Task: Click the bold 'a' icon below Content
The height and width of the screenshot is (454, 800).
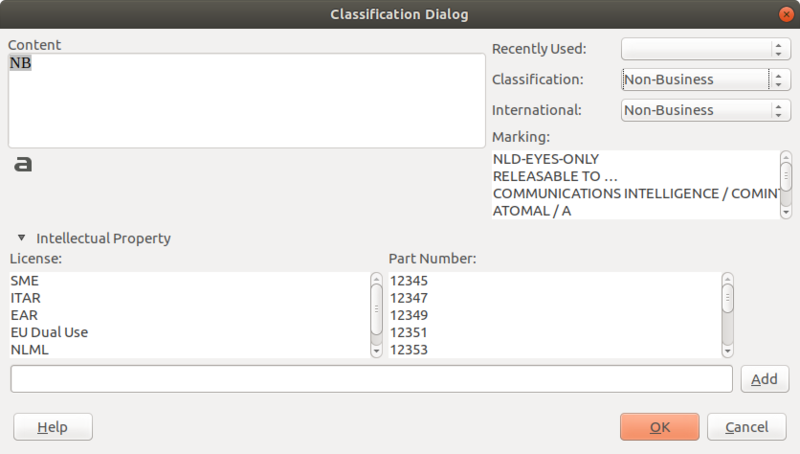Action: [23, 164]
